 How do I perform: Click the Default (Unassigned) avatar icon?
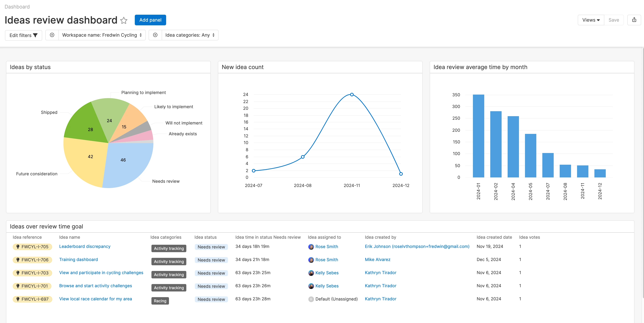point(311,299)
